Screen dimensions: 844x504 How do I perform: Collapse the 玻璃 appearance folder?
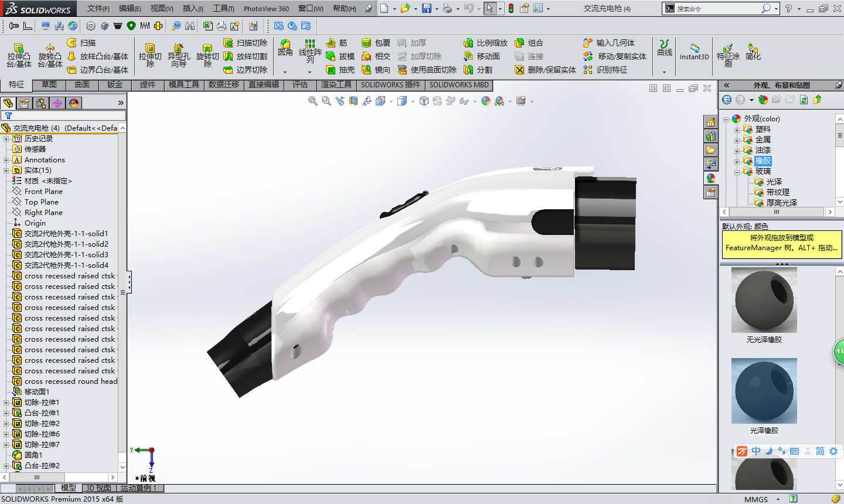click(x=737, y=172)
